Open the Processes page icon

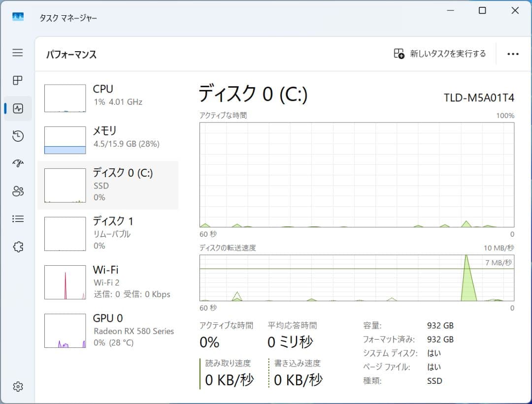pos(18,81)
